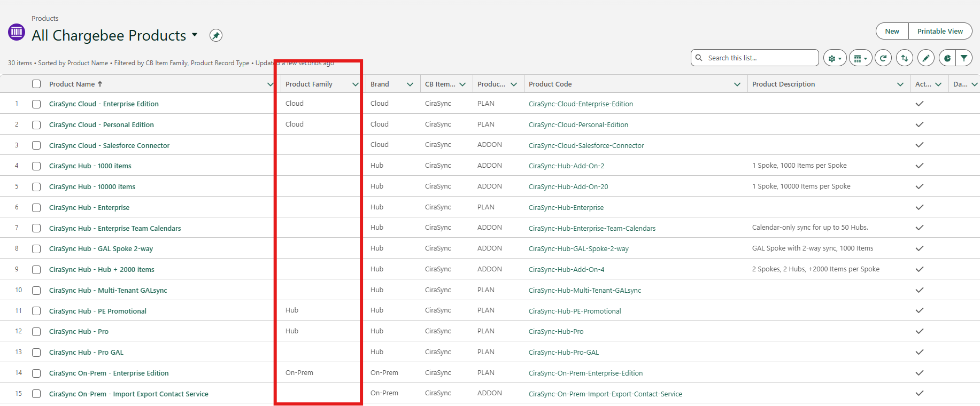The width and height of the screenshot is (980, 406).
Task: Sort by the Product Name column header
Action: [72, 84]
